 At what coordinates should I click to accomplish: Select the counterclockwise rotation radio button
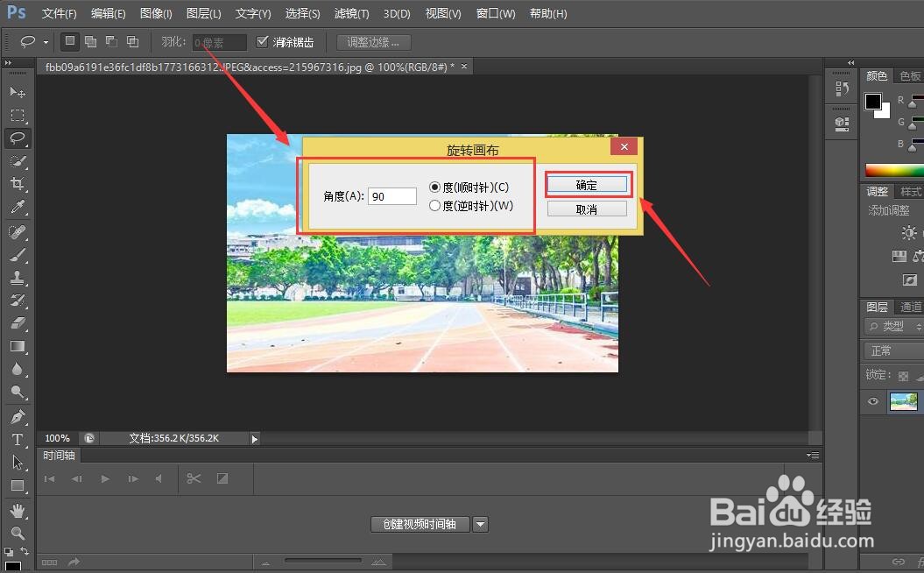(x=434, y=206)
